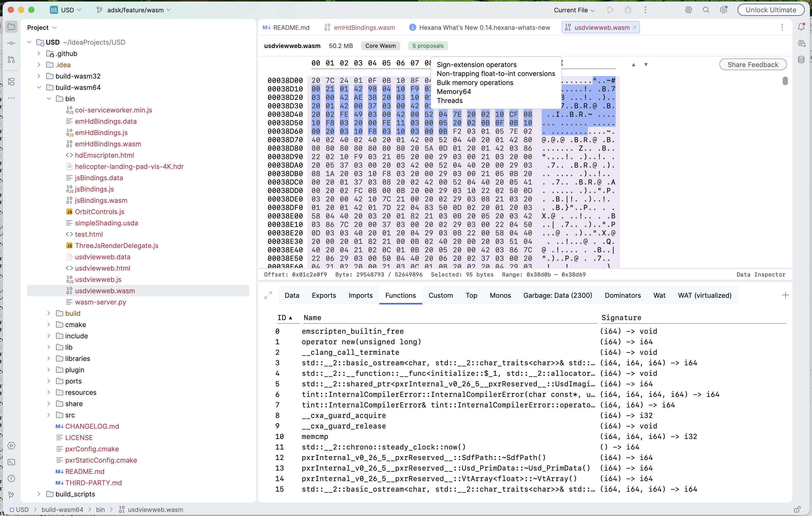Switch to Hexana What's New tab

point(479,27)
